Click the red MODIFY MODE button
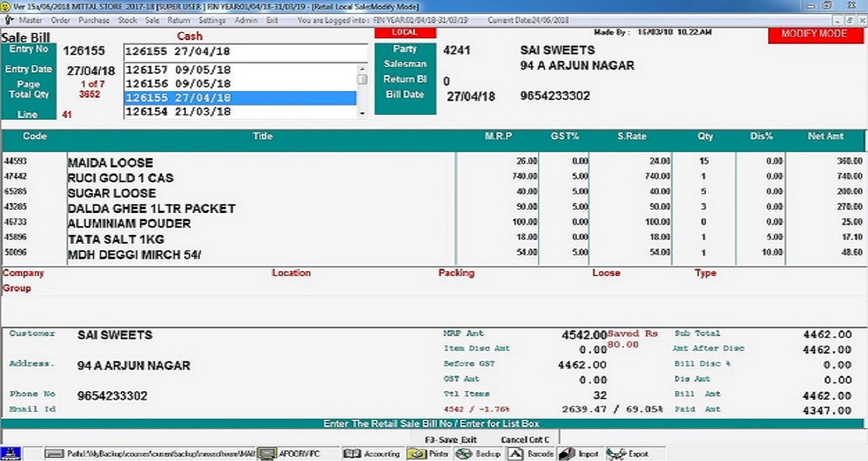 pos(814,34)
